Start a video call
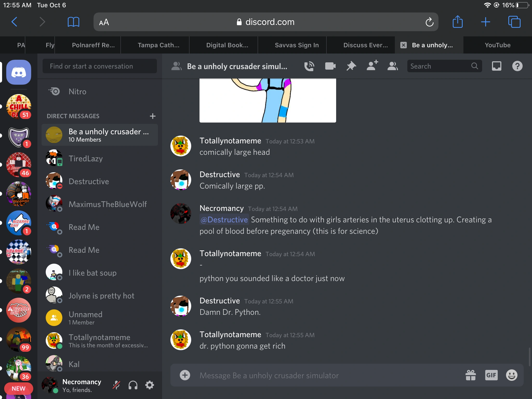Screen dimensions: 532x399 330,66
